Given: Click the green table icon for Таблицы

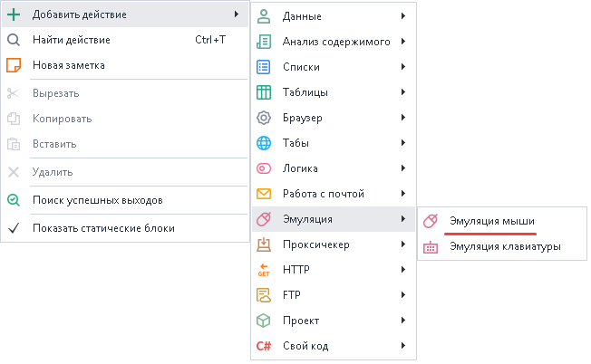Looking at the screenshot, I should click(264, 92).
